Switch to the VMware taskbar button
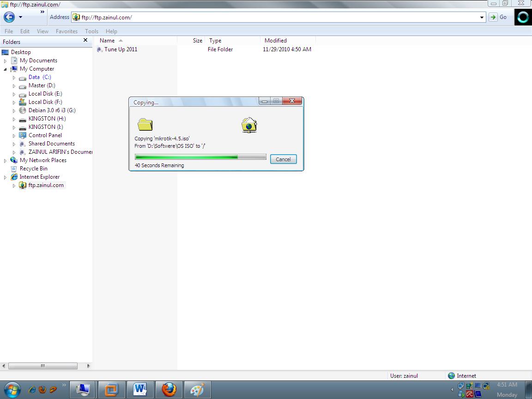This screenshot has height=399, width=532. coord(112,389)
